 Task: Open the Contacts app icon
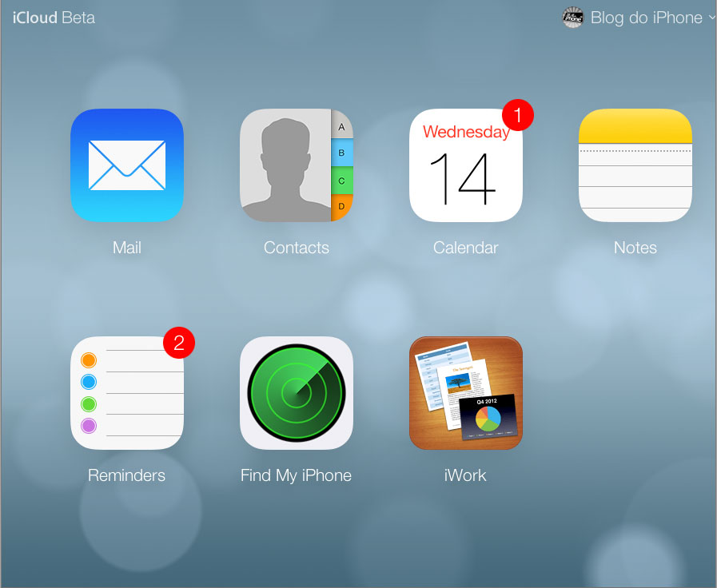(297, 165)
